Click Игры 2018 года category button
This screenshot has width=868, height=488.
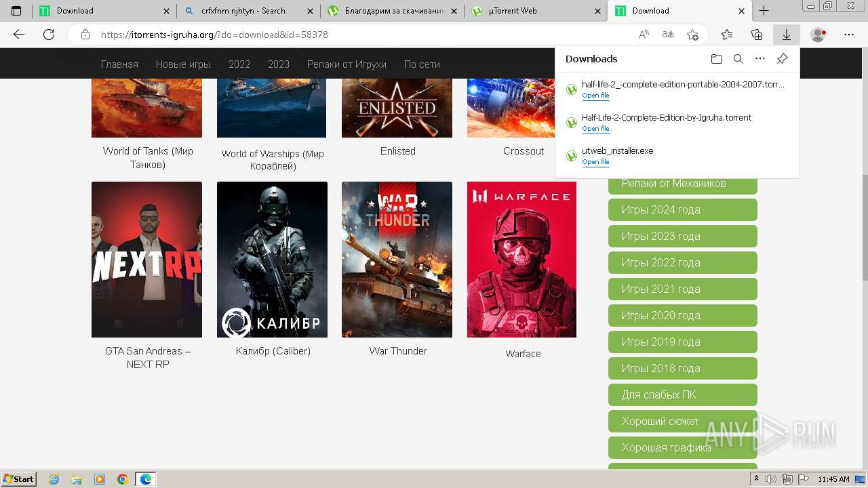point(682,368)
